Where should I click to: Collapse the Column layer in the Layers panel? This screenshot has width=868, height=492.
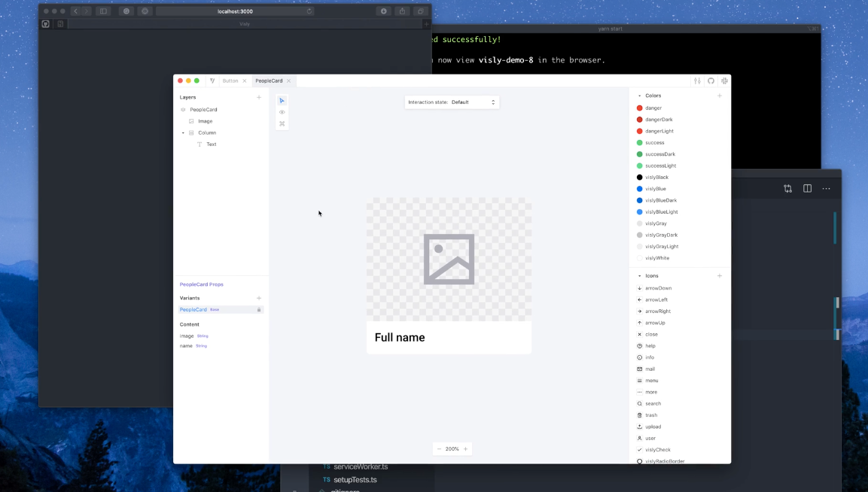pyautogui.click(x=182, y=132)
